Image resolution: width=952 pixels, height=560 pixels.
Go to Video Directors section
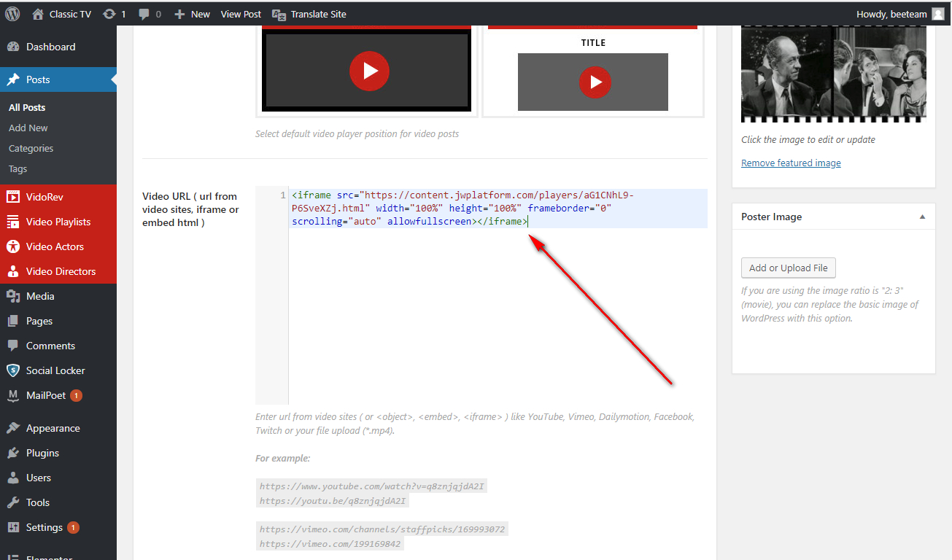pyautogui.click(x=61, y=271)
